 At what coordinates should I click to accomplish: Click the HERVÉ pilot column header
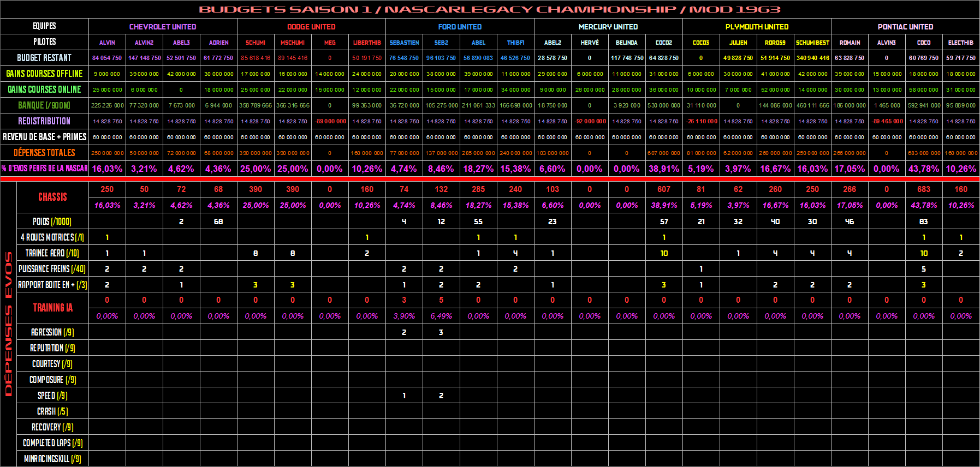pyautogui.click(x=590, y=43)
